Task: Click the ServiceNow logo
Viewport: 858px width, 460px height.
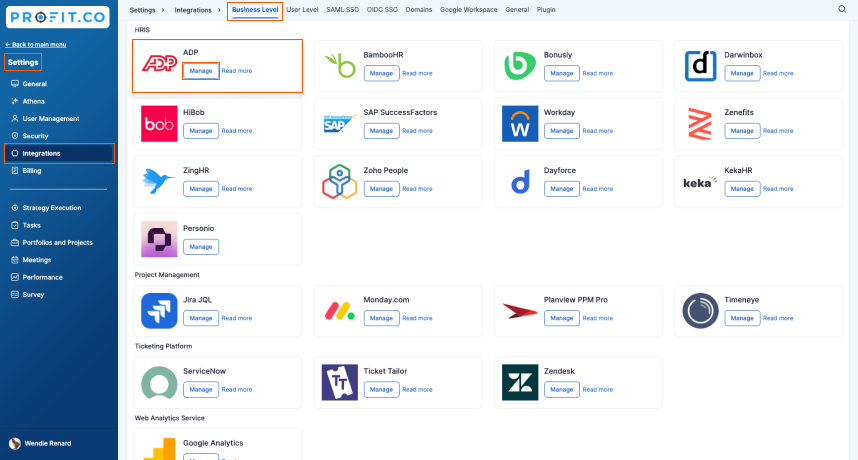Action: (159, 382)
